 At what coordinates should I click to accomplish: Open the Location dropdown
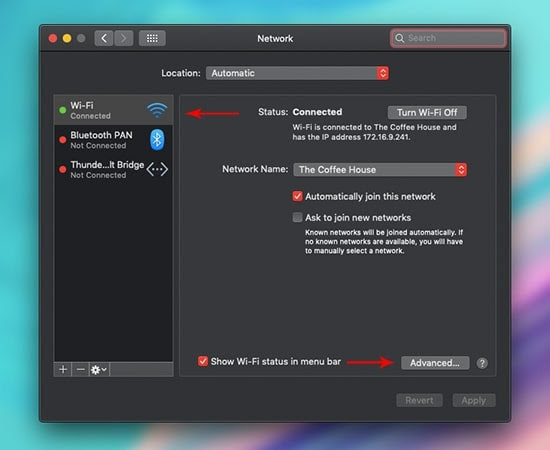[x=297, y=73]
